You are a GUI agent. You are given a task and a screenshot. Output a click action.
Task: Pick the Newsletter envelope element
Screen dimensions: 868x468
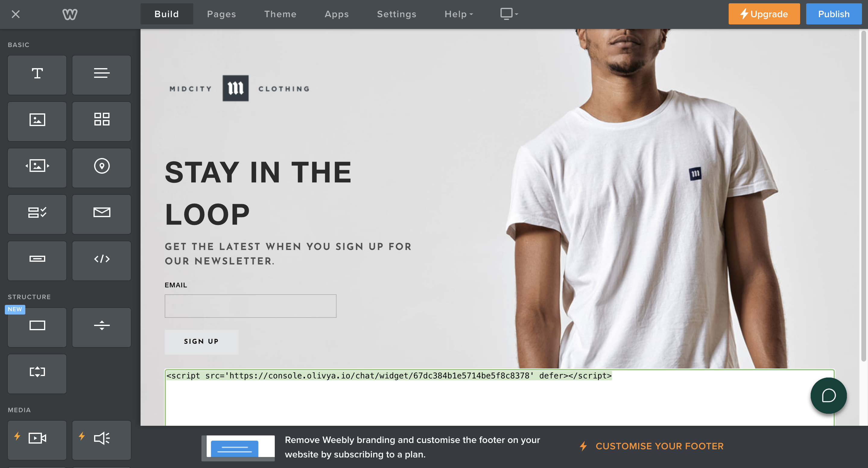click(x=101, y=214)
